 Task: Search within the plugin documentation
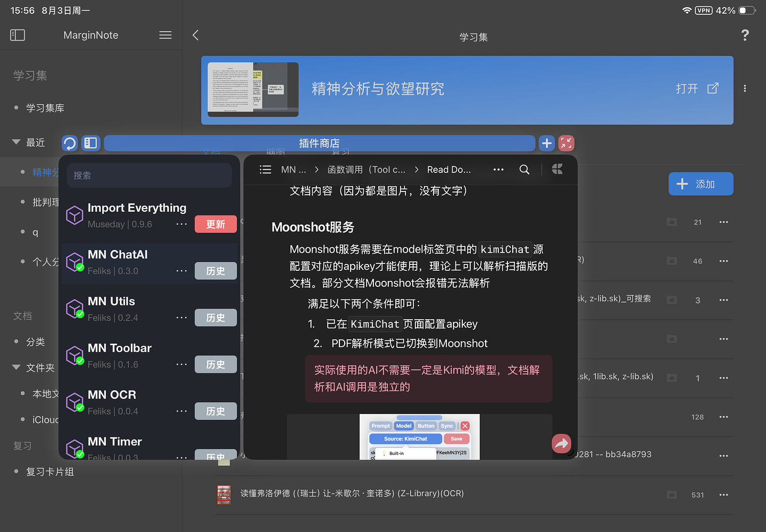pos(524,170)
